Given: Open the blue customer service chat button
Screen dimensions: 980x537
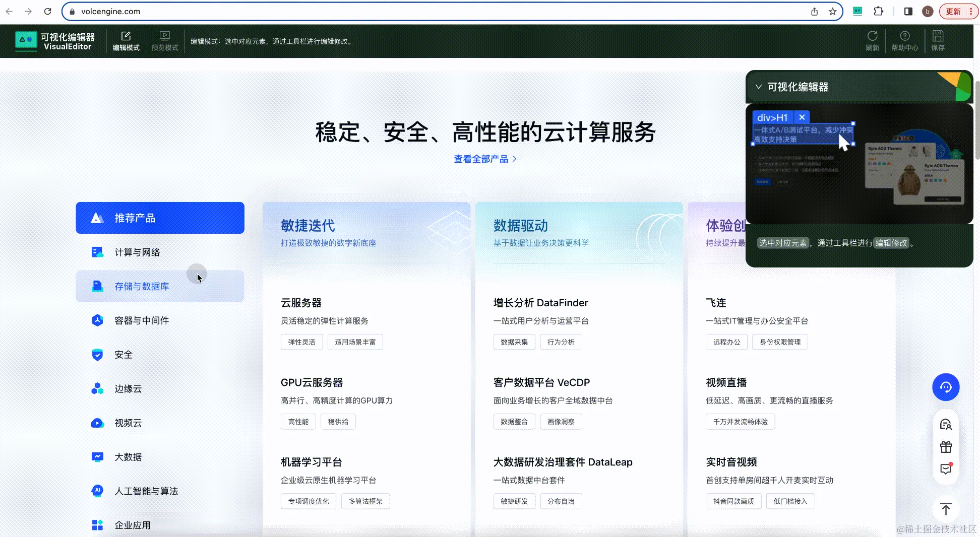Looking at the screenshot, I should tap(946, 387).
